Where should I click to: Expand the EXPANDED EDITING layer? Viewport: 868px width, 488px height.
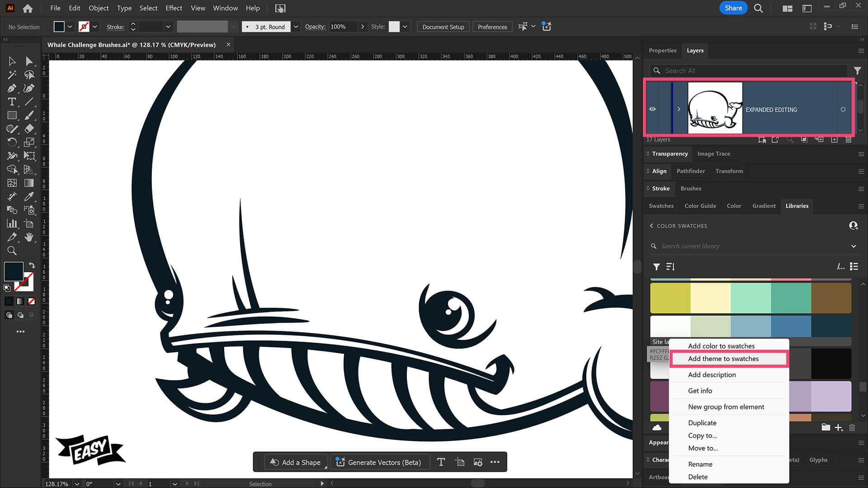[679, 109]
